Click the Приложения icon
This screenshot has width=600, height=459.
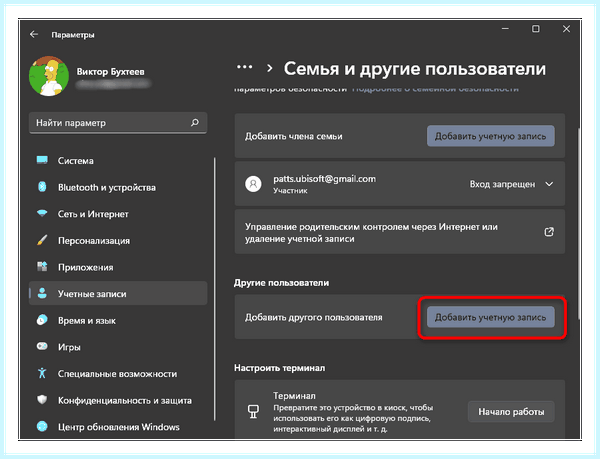click(42, 267)
